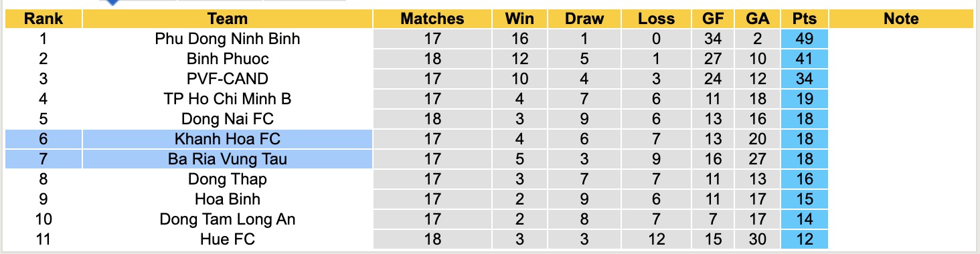Click the Win column header
Screen dimensions: 980x254
(519, 19)
